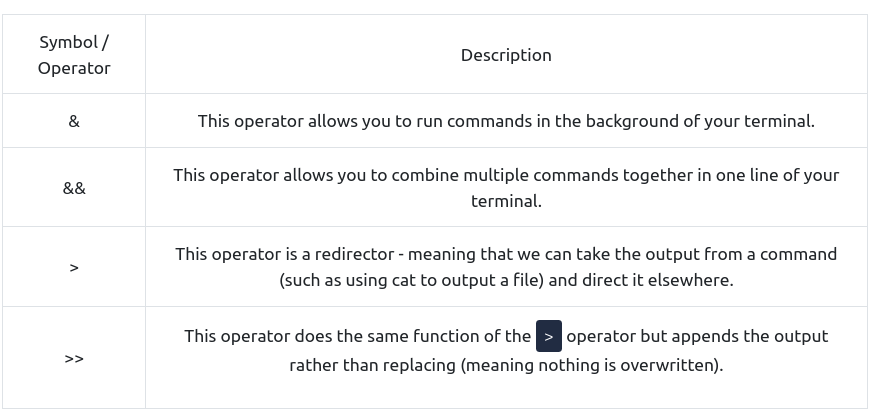Click the highlighted > code badge in last row
The image size is (873, 420).
coord(549,336)
